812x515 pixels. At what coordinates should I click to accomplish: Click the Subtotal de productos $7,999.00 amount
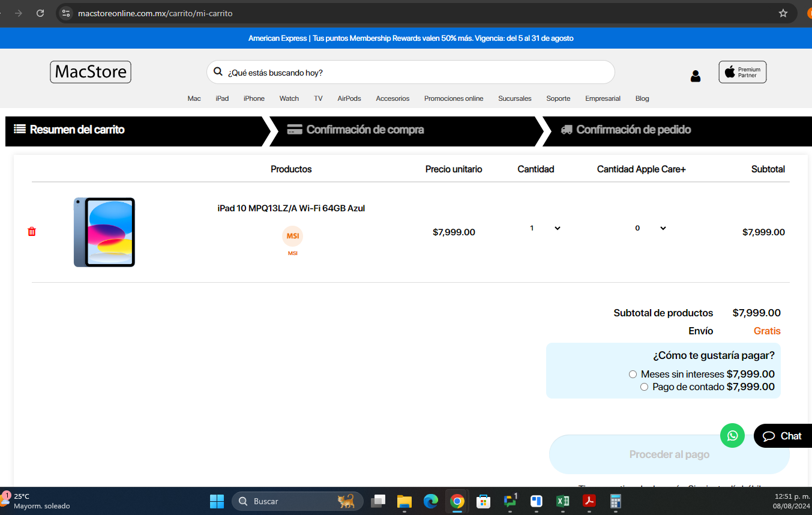pos(757,313)
